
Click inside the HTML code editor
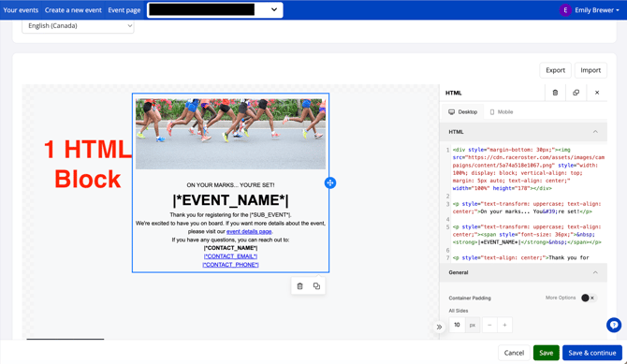point(524,203)
